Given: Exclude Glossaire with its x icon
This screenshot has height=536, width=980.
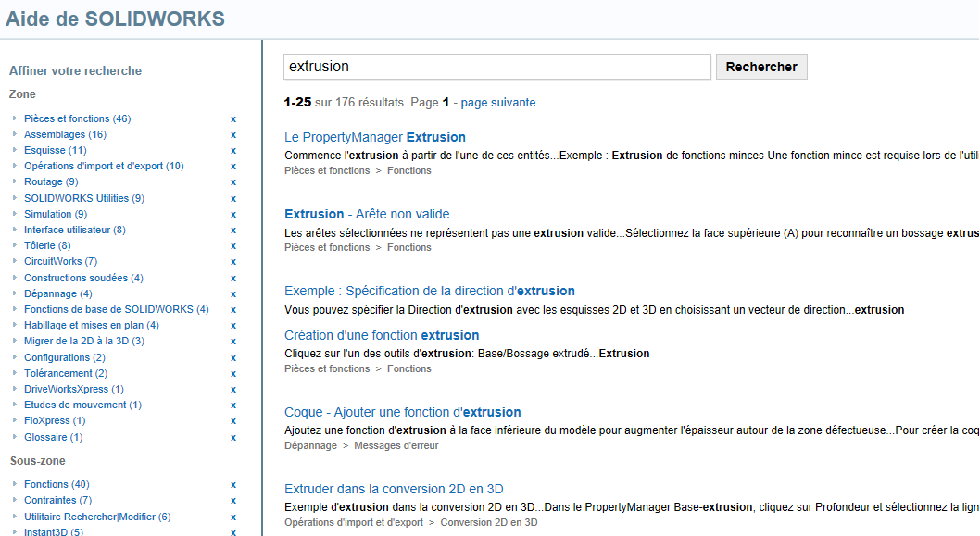Looking at the screenshot, I should 233,438.
